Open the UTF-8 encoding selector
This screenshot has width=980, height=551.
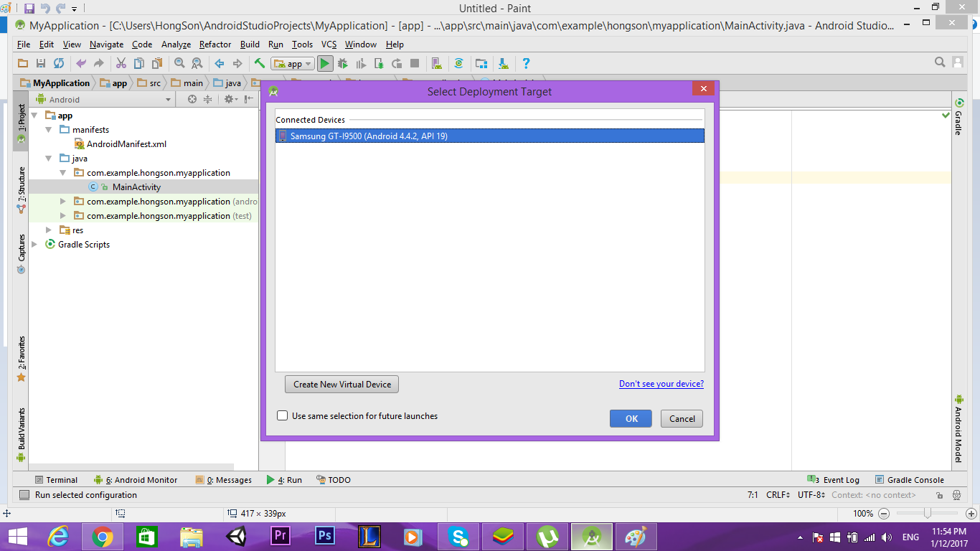click(x=811, y=495)
